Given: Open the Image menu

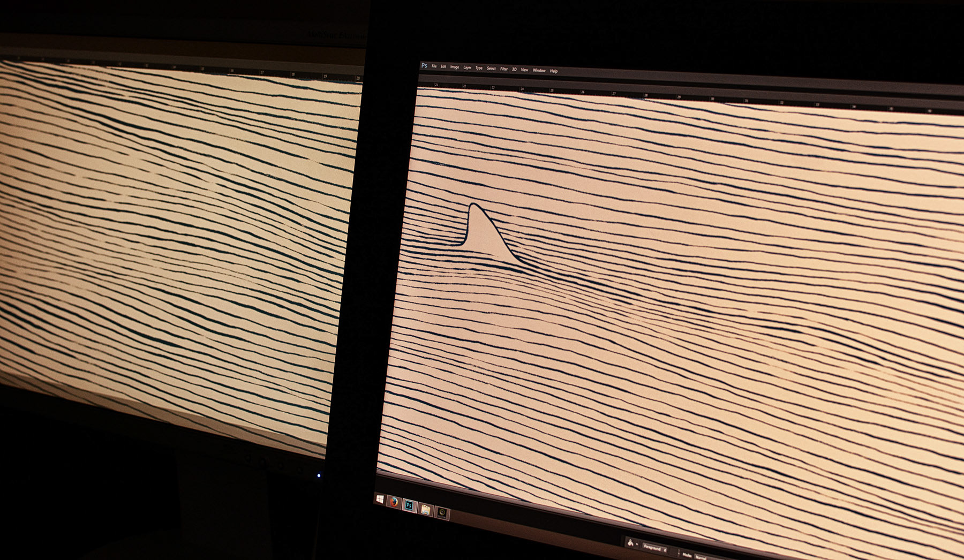Looking at the screenshot, I should point(455,67).
